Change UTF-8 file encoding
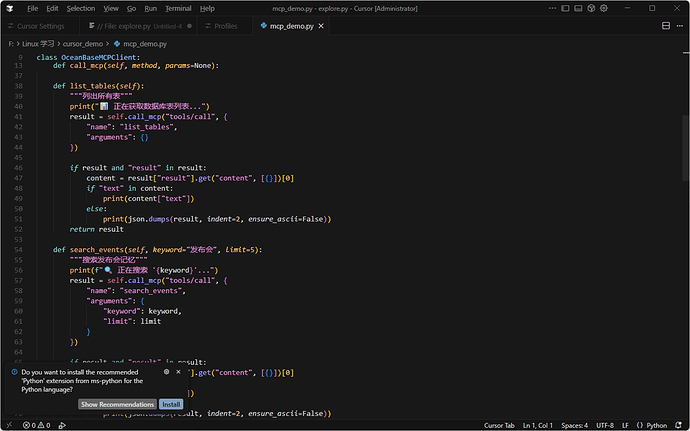 click(606, 425)
